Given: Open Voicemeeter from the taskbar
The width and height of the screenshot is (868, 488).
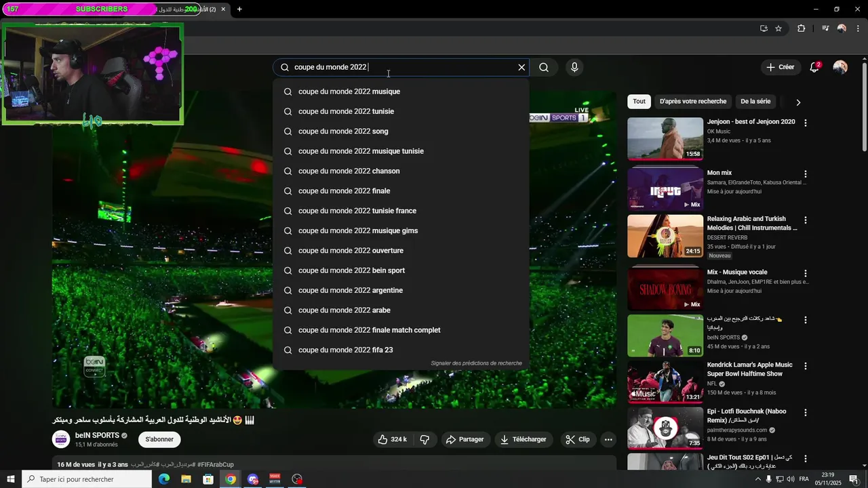Looking at the screenshot, I should pos(275,479).
